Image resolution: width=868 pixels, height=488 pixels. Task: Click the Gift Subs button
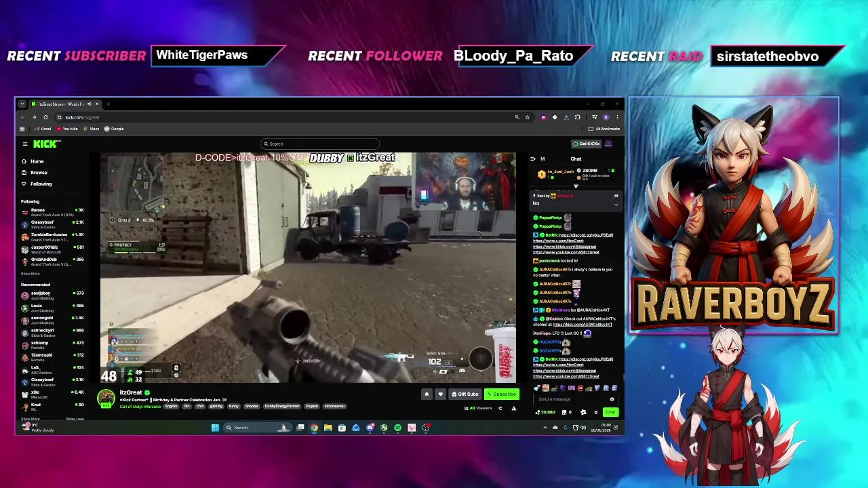pyautogui.click(x=465, y=394)
